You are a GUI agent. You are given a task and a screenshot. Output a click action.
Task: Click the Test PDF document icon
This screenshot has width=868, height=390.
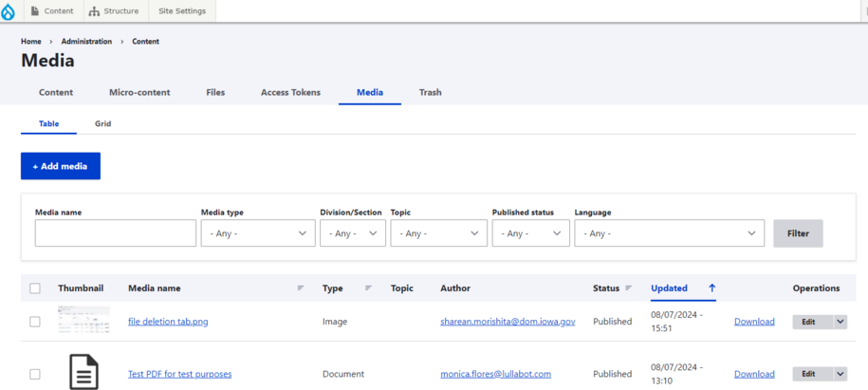pyautogui.click(x=83, y=372)
